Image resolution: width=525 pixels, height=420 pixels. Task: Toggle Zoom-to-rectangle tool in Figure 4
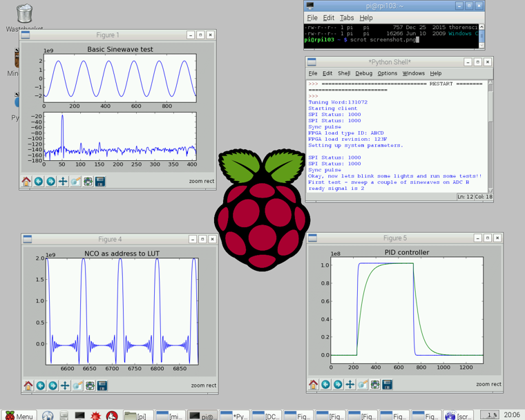click(x=77, y=385)
